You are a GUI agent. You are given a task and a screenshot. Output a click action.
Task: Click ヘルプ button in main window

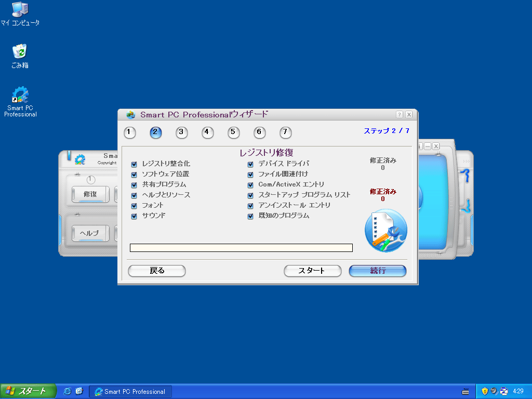coord(90,233)
